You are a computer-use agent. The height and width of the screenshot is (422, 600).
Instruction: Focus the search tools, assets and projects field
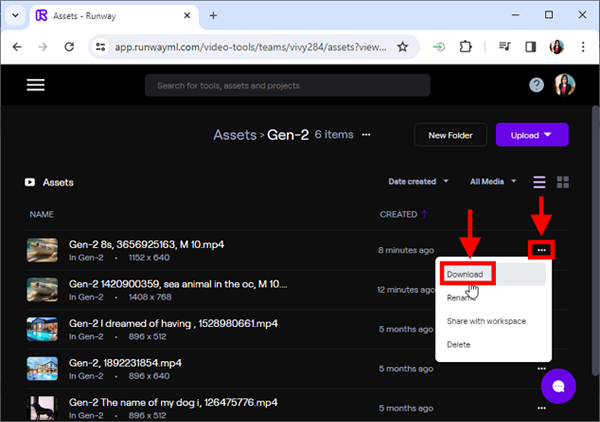287,85
